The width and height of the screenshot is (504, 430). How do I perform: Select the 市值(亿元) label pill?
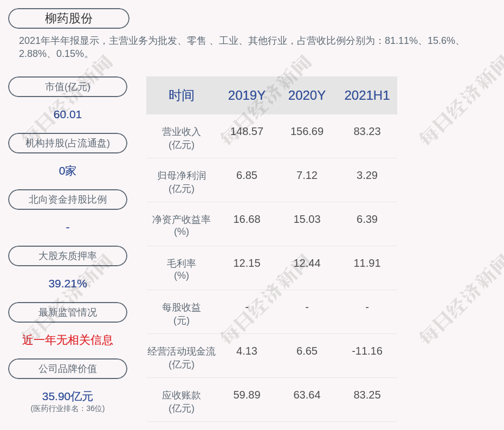tap(68, 87)
